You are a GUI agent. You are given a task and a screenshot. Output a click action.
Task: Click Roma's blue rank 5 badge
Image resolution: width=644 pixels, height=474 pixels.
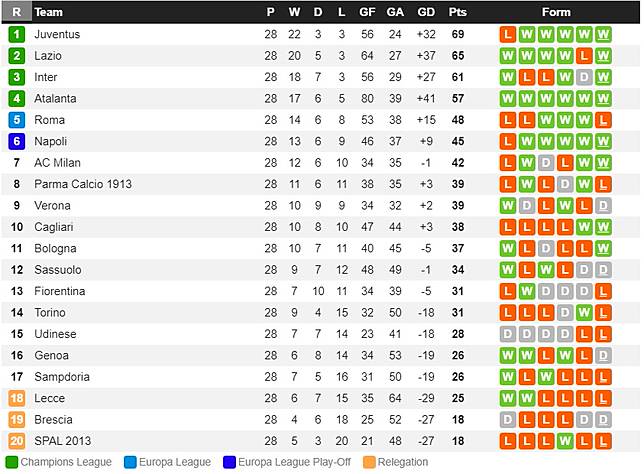(x=16, y=120)
